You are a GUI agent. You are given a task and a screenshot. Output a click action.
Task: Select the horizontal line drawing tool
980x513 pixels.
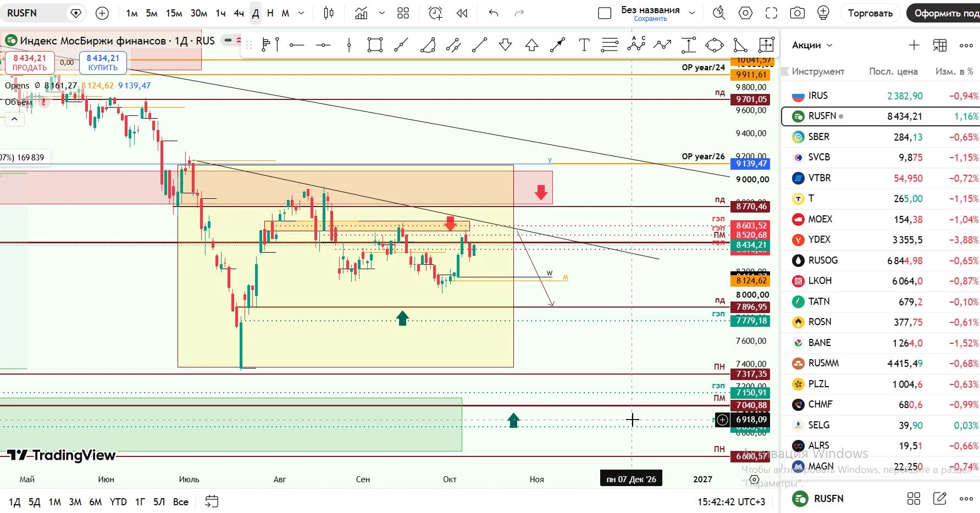tap(297, 45)
